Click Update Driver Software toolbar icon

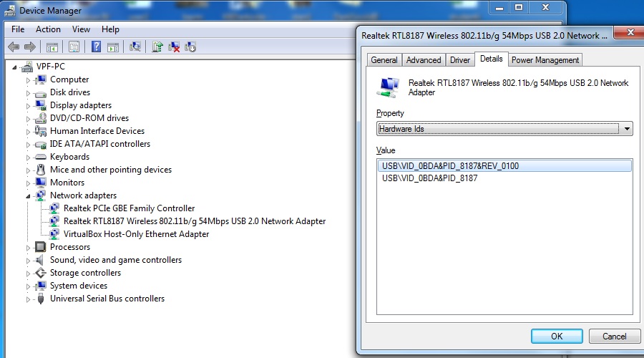click(x=157, y=47)
